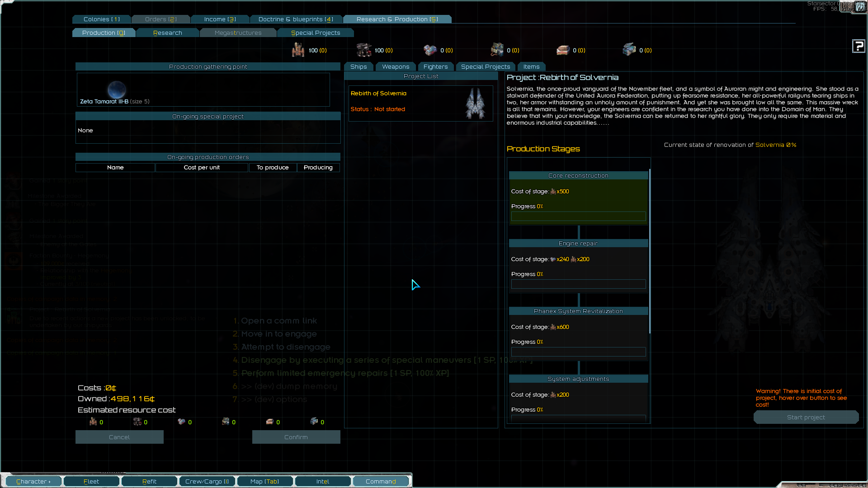
Task: Open the Fleet screen
Action: click(x=91, y=481)
